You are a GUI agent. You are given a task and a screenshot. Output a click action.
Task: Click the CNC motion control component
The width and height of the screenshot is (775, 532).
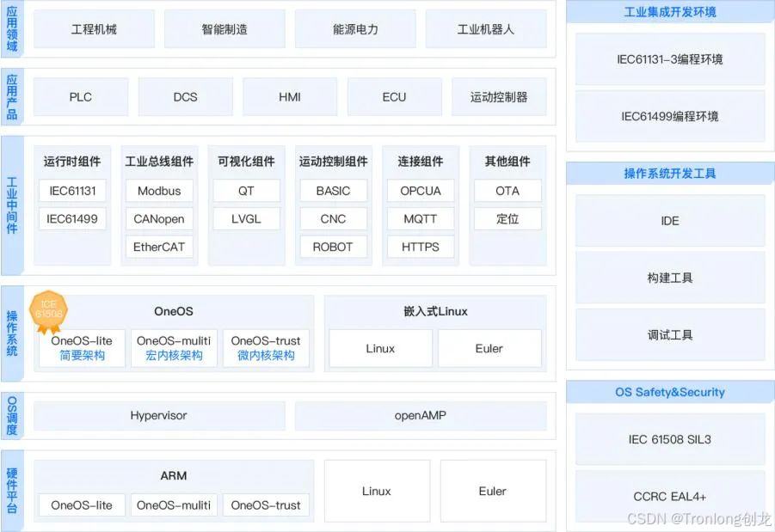coord(333,219)
